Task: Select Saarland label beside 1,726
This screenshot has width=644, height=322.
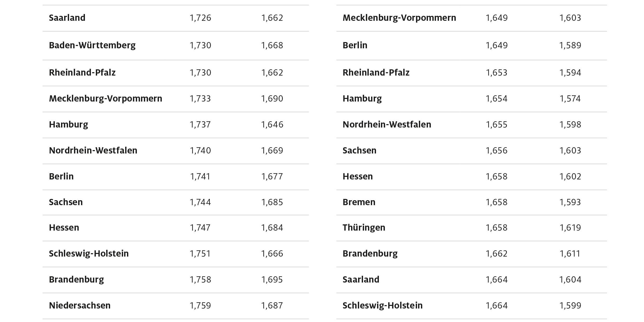Action: [x=67, y=18]
